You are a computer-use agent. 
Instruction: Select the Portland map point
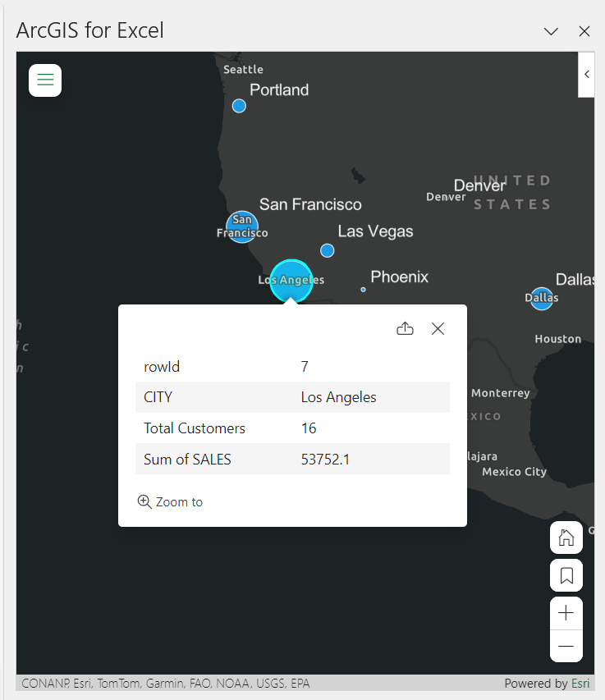tap(240, 106)
